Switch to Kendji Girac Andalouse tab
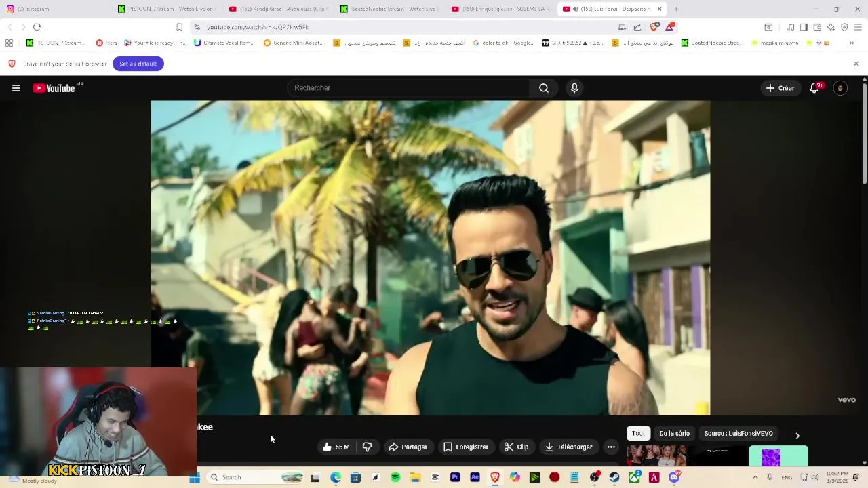868x488 pixels. tap(278, 9)
